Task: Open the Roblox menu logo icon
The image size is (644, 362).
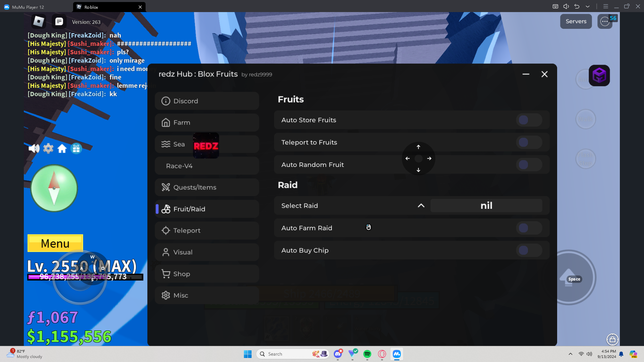Action: 39,21
